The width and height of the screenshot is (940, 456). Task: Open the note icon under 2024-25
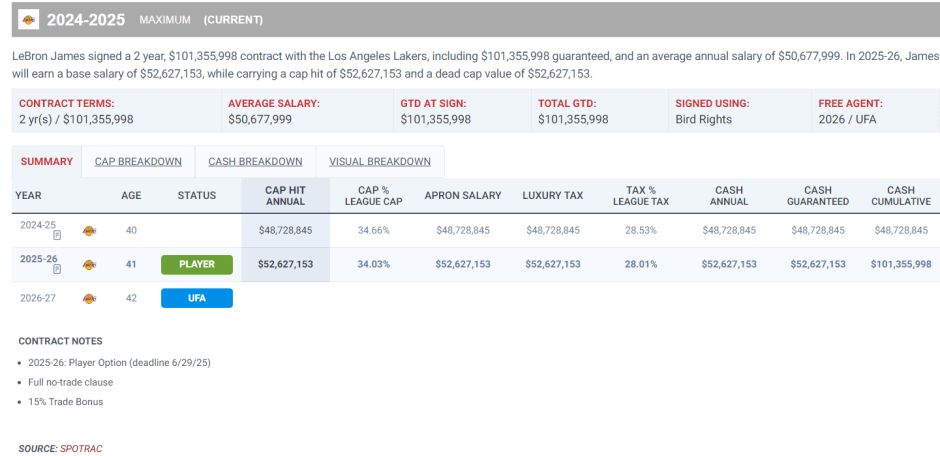tap(57, 235)
